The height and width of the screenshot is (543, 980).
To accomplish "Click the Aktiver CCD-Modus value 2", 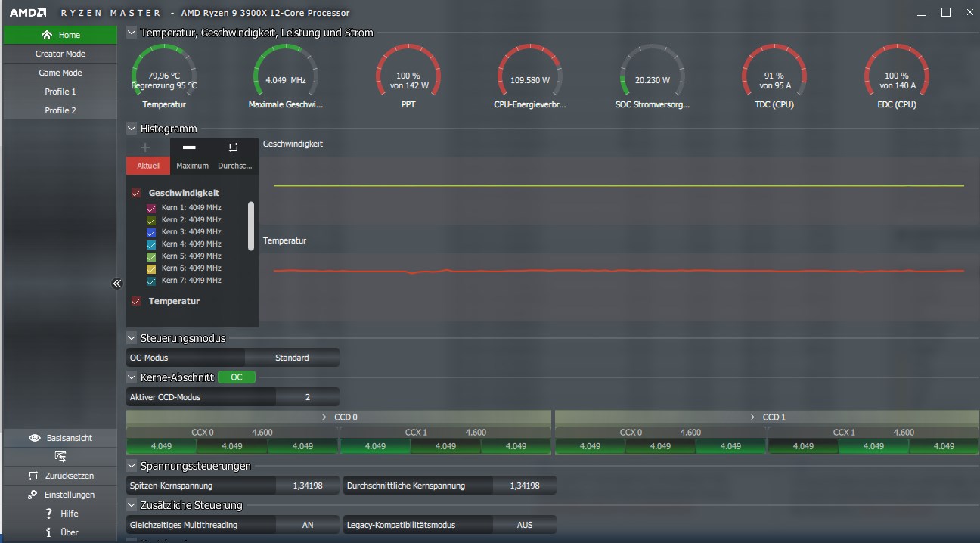I will [308, 396].
